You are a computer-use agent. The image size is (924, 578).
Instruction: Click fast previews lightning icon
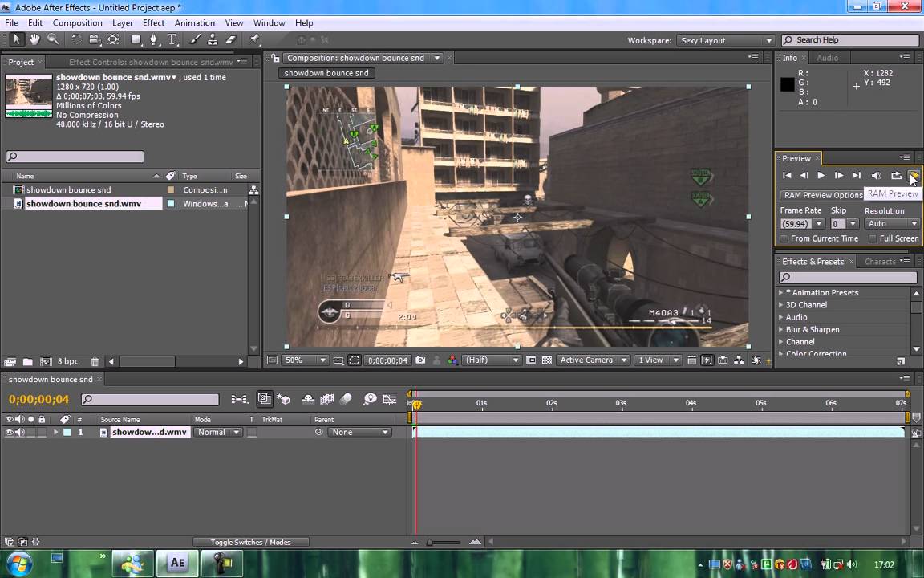[x=707, y=360]
